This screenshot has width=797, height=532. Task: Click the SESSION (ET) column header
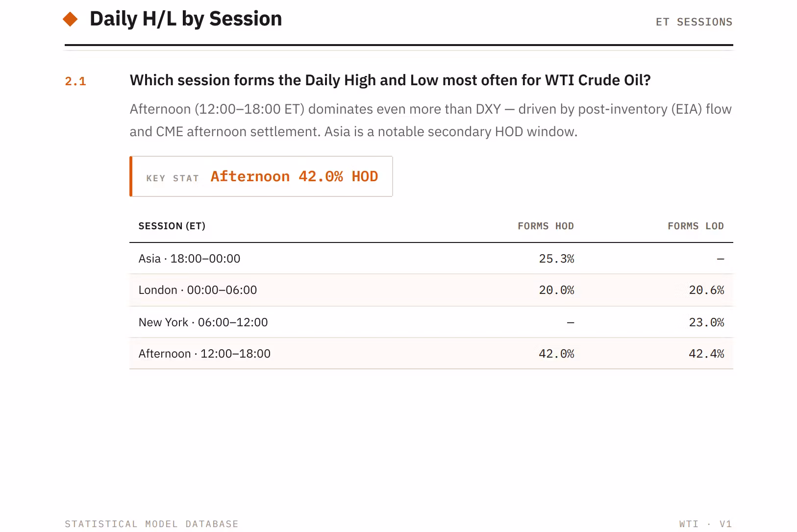(x=172, y=226)
